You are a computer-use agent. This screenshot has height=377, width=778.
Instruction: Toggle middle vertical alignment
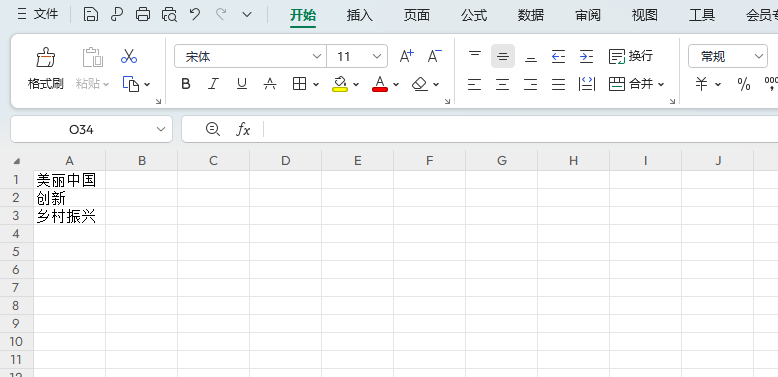(503, 56)
